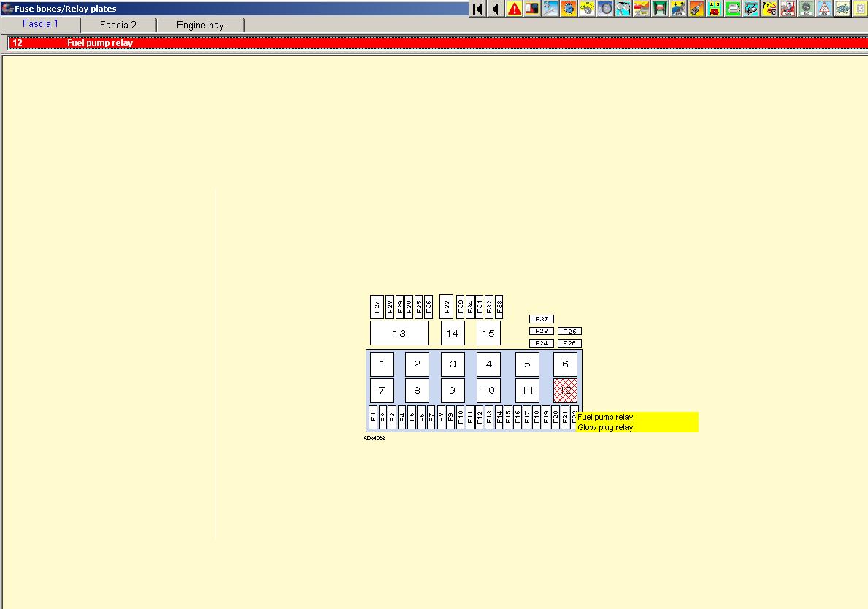Select the Fascia 1 tab
This screenshot has width=868, height=609.
coord(41,24)
